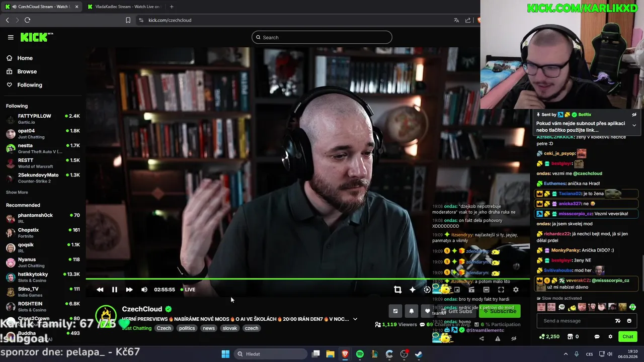The height and width of the screenshot is (362, 644).
Task: Open Spotify from the taskbar
Action: (360, 354)
